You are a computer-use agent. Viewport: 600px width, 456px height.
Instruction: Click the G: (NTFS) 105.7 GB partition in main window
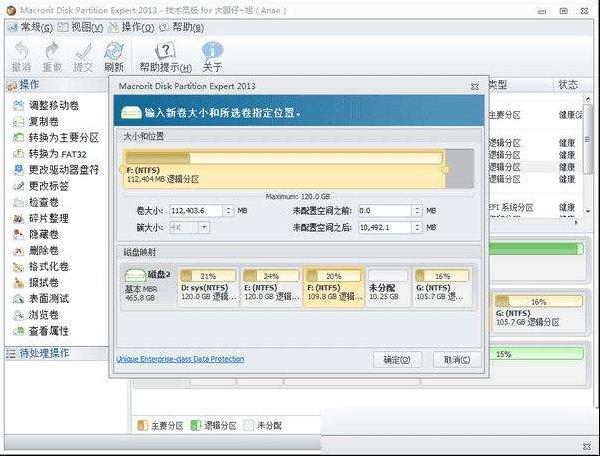click(538, 311)
